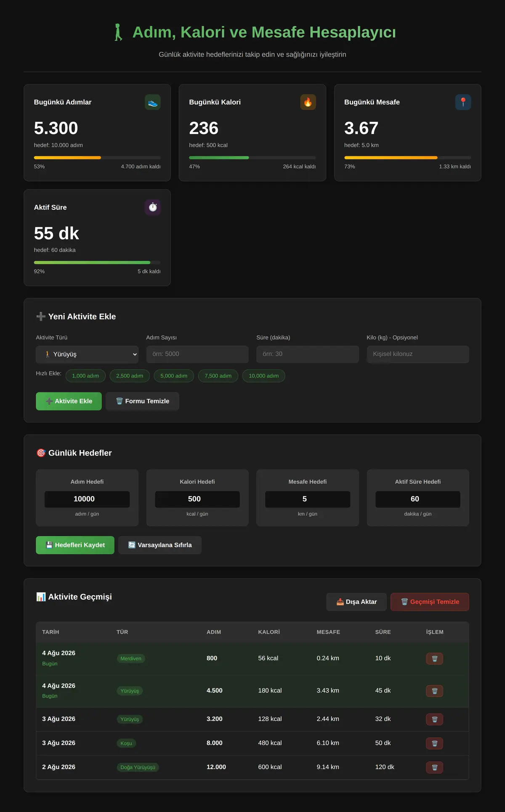The image size is (505, 812).
Task: Save goals with Hedefleri Kaydet
Action: 75,545
